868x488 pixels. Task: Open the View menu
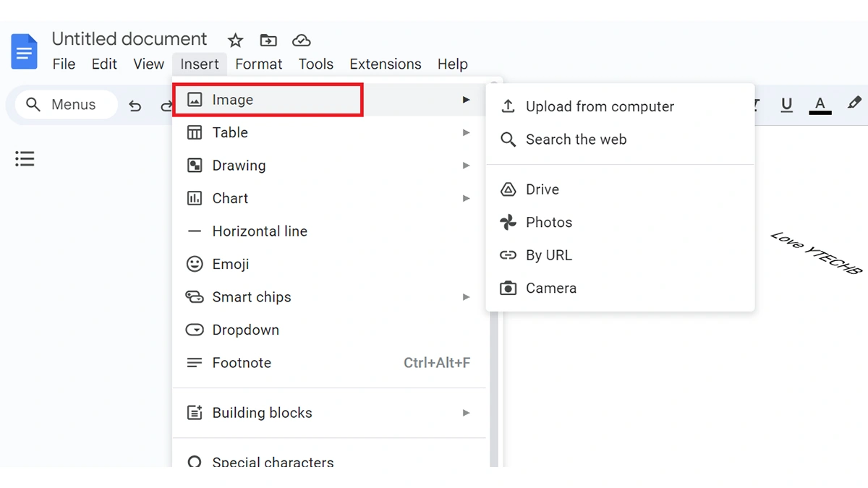[148, 64]
